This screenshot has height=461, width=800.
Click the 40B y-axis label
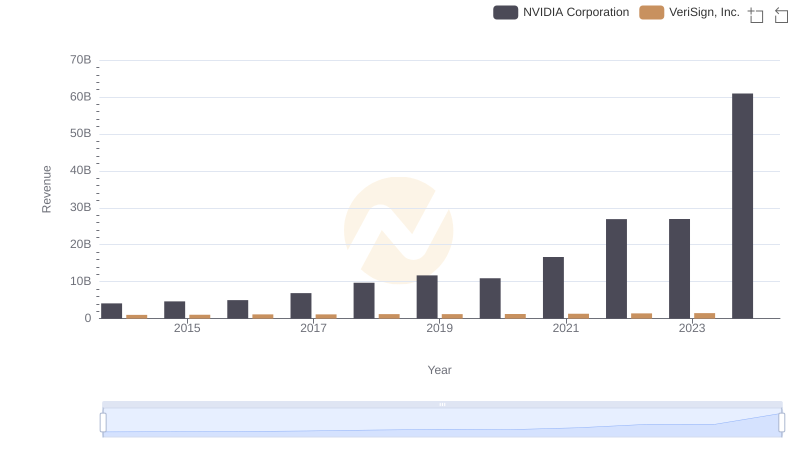tap(81, 170)
